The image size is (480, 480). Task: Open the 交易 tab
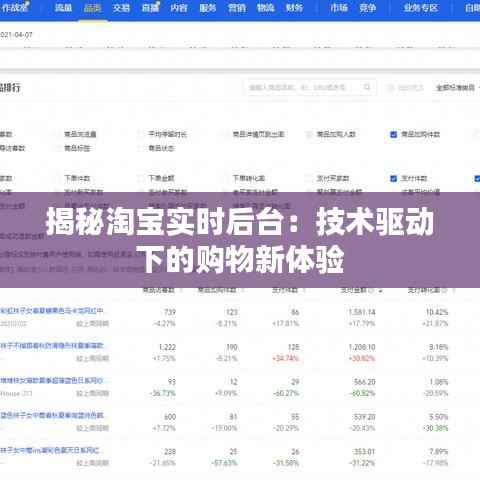point(121,7)
